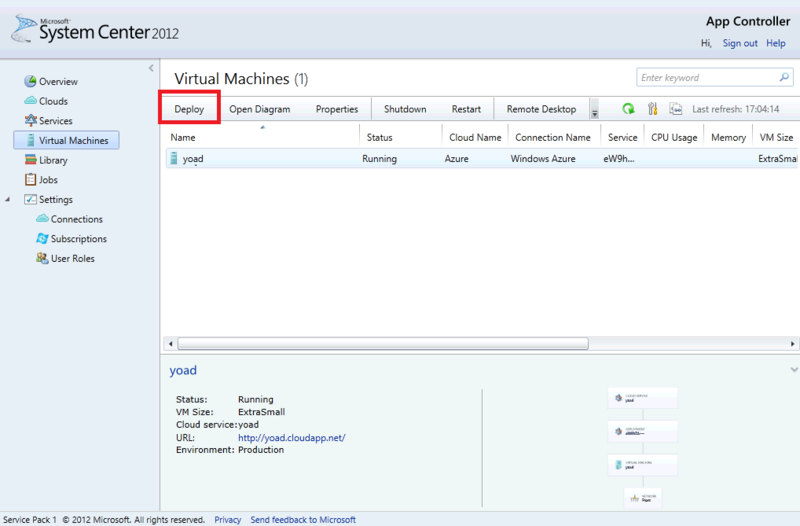Sort by the Service column header

tap(622, 137)
